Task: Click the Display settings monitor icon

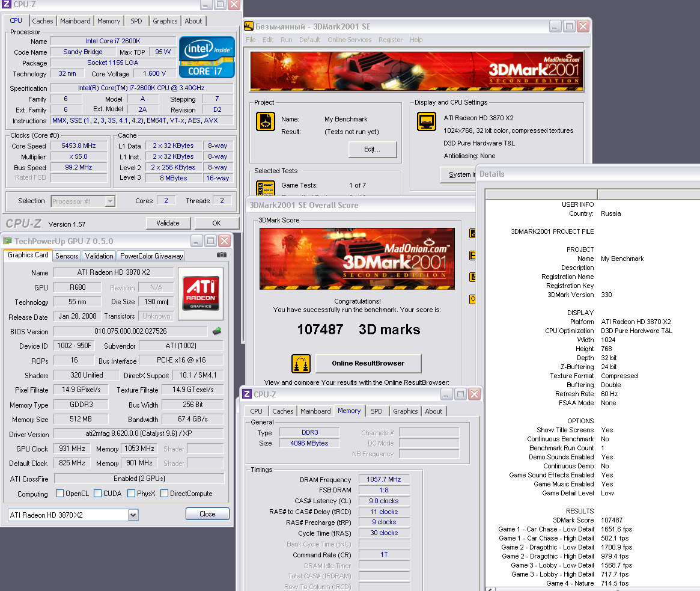Action: pos(427,121)
